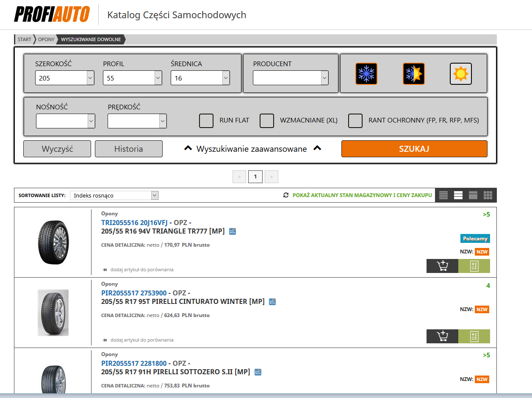Collapse advanced search using right chevron
Viewport: 532px width, 398px height.
(x=317, y=148)
